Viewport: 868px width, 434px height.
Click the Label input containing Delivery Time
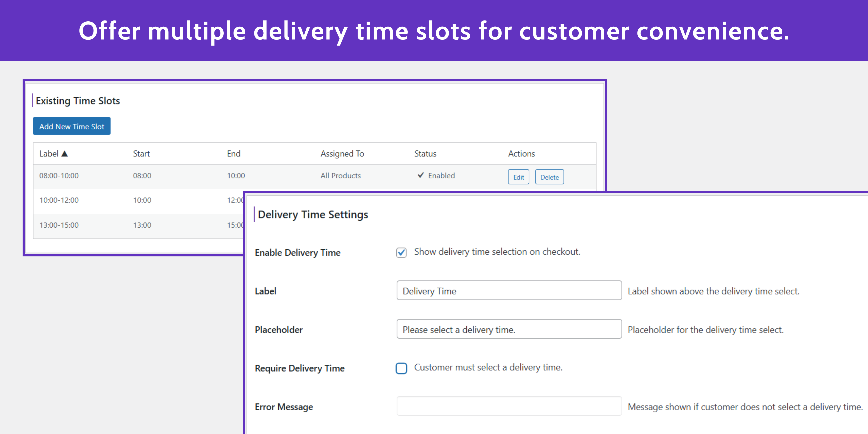click(509, 291)
